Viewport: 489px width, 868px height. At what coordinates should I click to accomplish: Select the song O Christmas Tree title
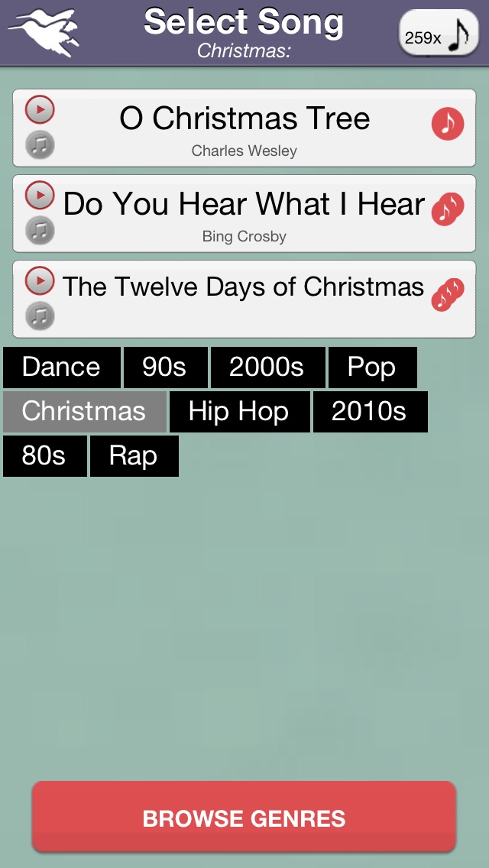tap(244, 119)
